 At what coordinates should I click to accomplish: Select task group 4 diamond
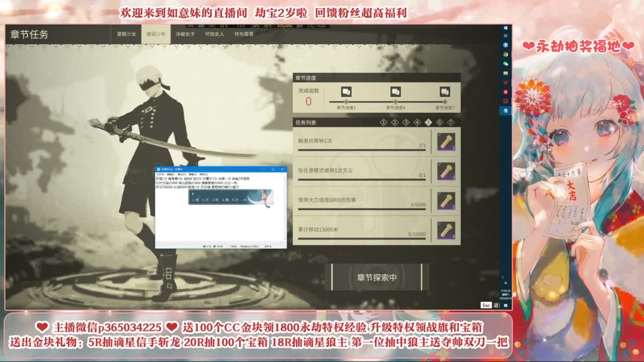[x=417, y=122]
